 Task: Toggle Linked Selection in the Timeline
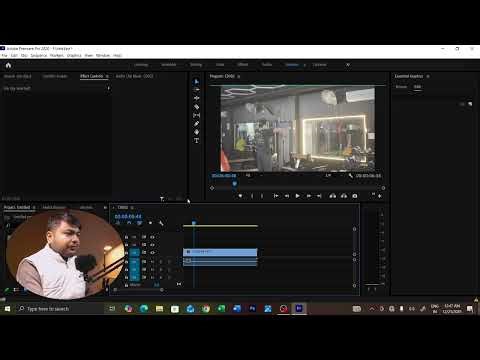(139, 223)
